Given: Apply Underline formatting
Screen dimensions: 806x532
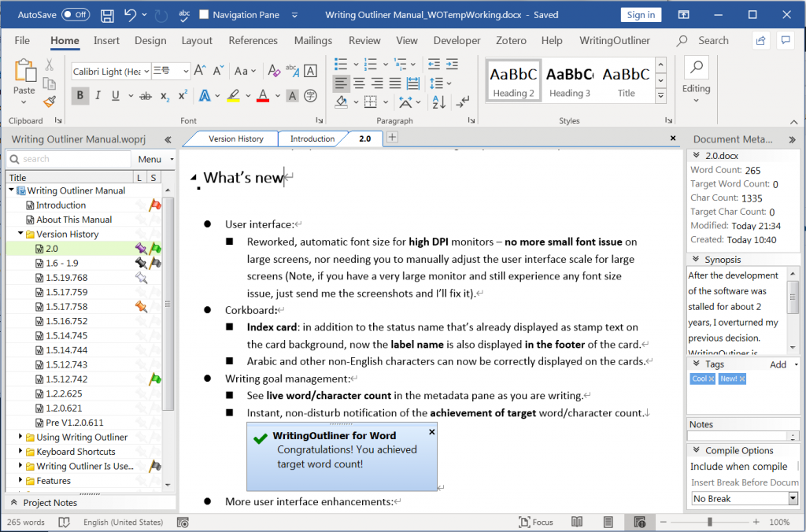Looking at the screenshot, I should pyautogui.click(x=116, y=95).
